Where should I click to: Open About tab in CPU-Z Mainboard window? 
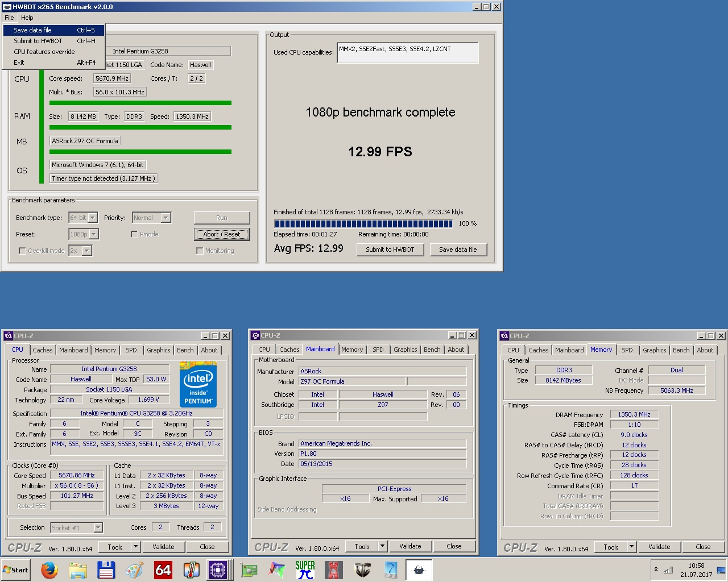point(456,350)
